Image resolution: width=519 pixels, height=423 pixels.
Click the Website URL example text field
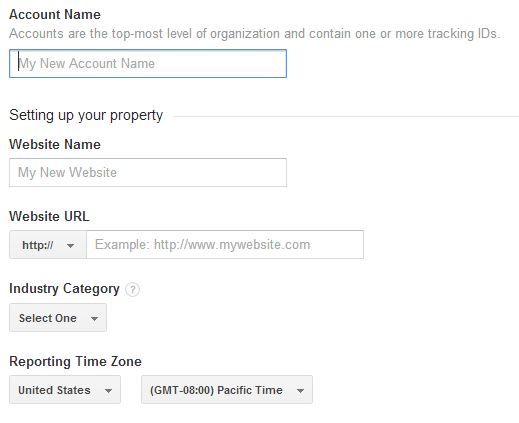pyautogui.click(x=225, y=245)
